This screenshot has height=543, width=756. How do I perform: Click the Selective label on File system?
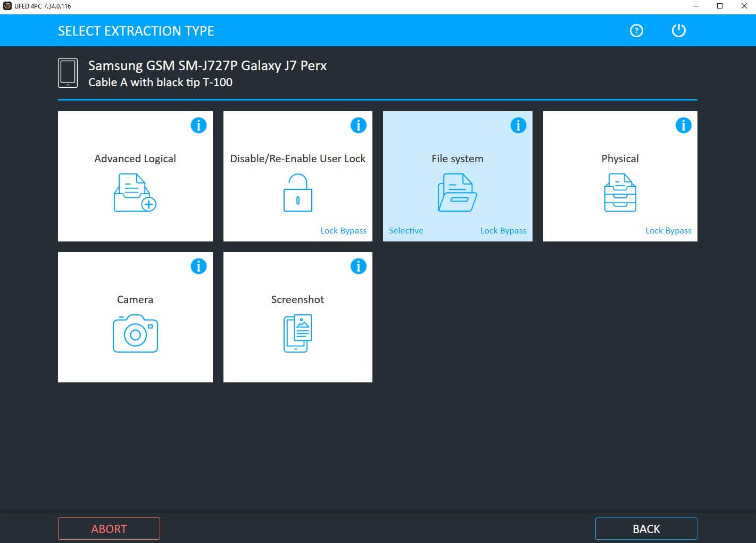point(406,230)
